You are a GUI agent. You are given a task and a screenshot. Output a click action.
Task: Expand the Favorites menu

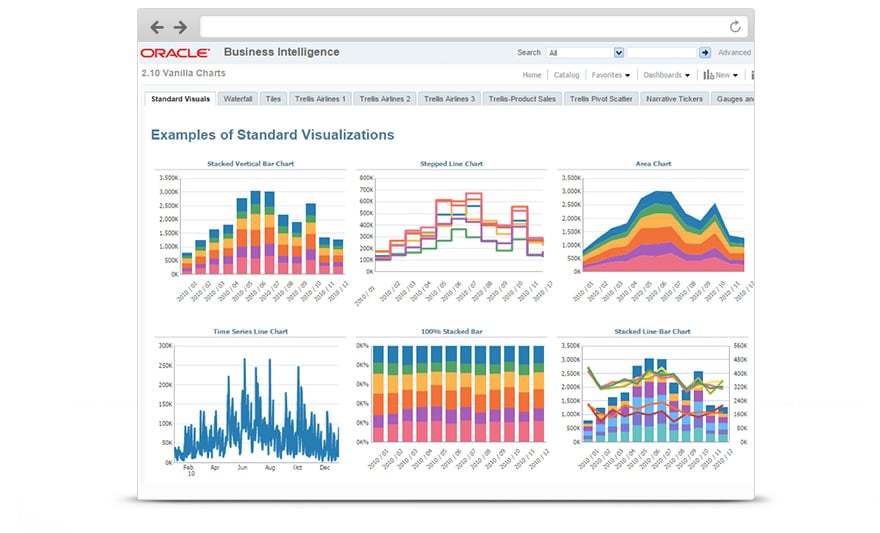610,75
